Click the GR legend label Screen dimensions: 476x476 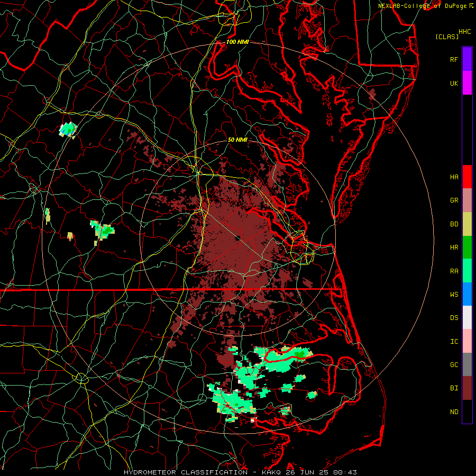[454, 200]
